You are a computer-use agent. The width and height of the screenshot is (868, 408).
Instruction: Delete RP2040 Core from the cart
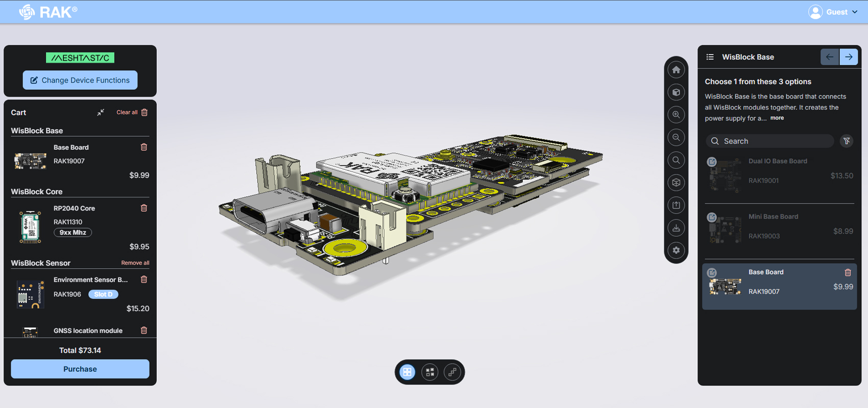[x=144, y=208]
